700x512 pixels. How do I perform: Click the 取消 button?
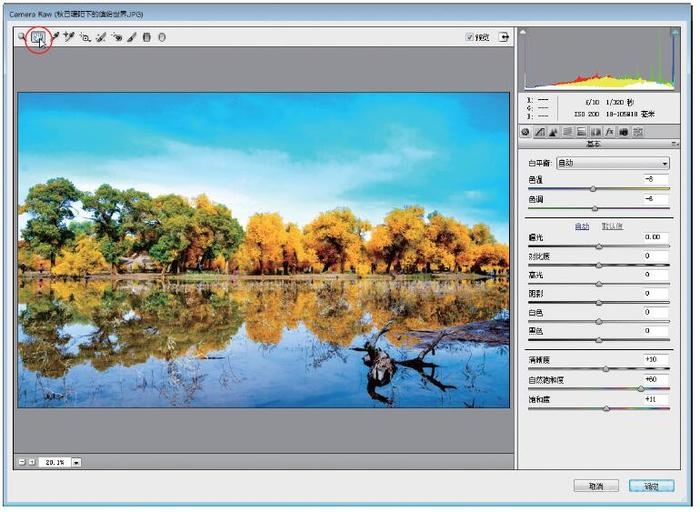tap(596, 486)
